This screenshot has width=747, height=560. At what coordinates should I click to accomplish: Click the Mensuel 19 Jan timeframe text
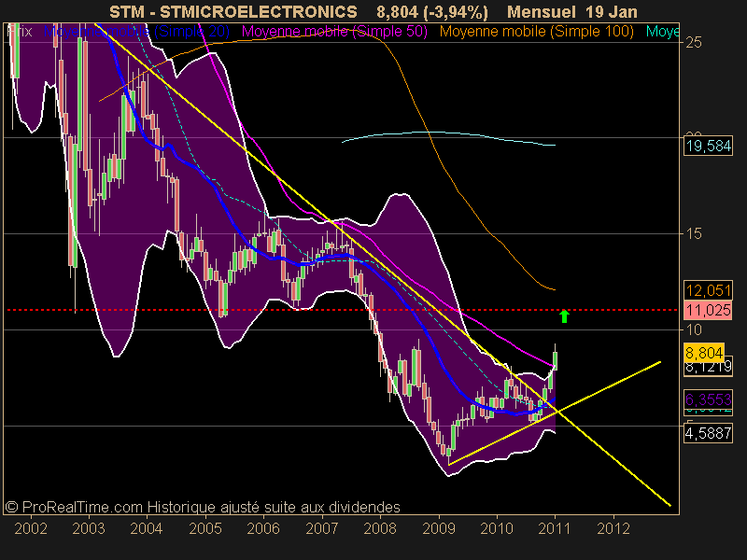click(572, 11)
